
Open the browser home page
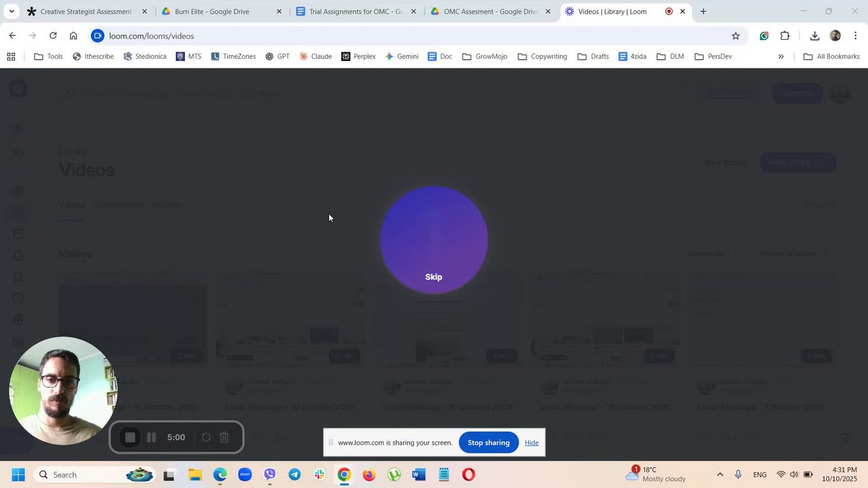(73, 36)
